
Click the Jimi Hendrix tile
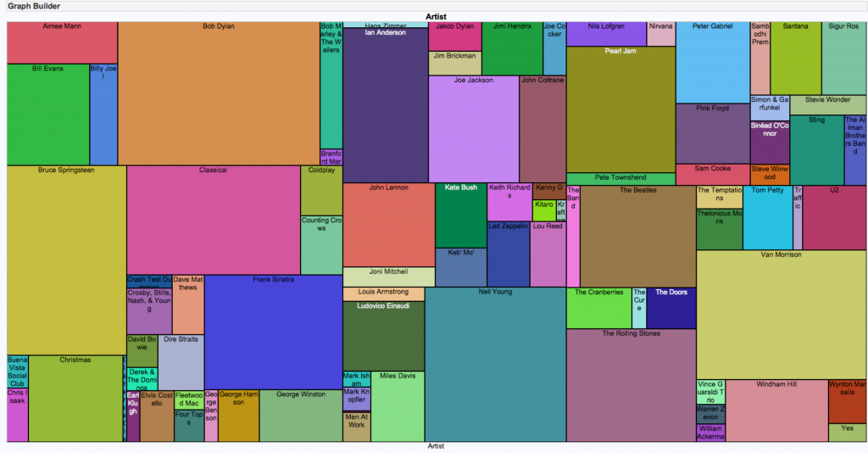pos(512,48)
